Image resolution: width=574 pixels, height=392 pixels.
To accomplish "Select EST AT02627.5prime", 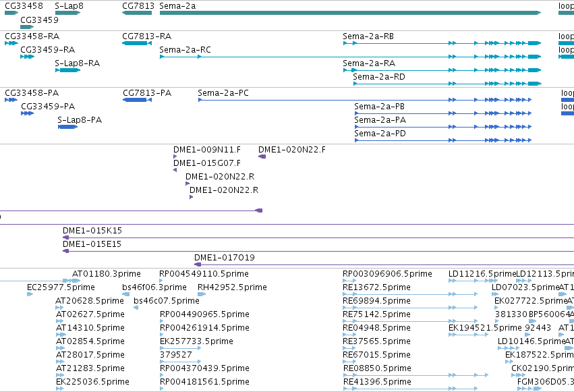I will [x=60, y=321].
